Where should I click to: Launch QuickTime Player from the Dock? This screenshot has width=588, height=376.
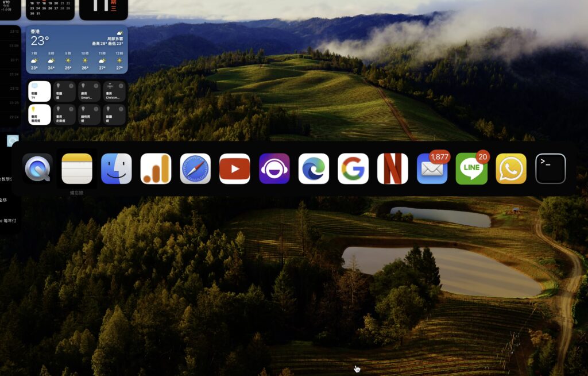click(x=36, y=167)
